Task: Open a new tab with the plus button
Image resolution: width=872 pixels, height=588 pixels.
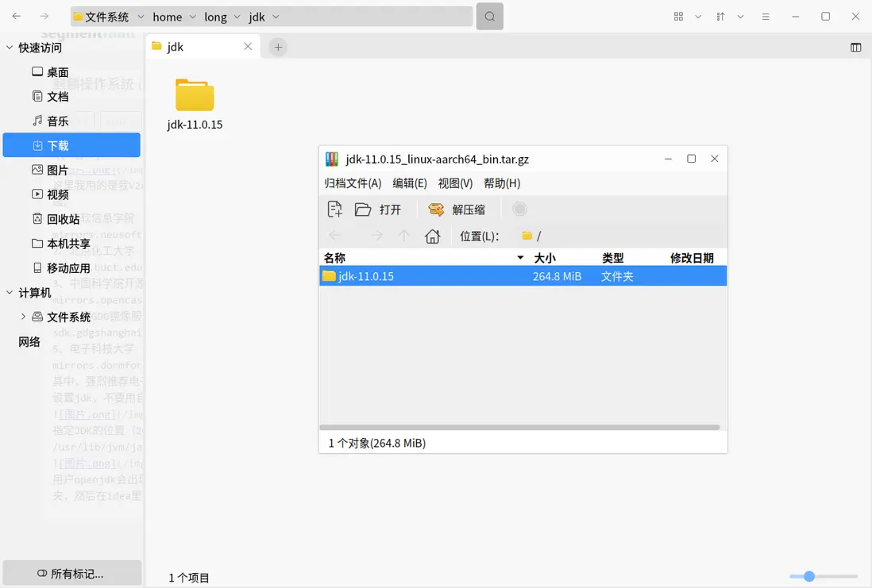Action: pos(277,47)
